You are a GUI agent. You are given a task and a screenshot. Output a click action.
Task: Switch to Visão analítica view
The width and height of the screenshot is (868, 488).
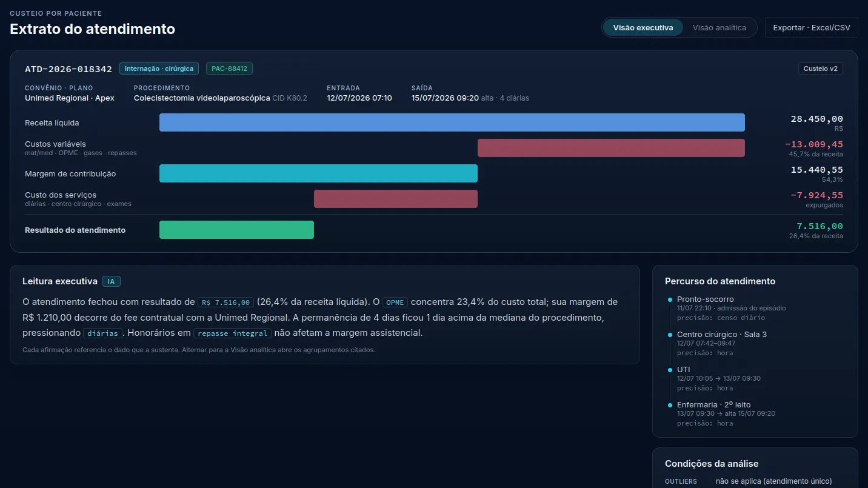[x=719, y=28]
